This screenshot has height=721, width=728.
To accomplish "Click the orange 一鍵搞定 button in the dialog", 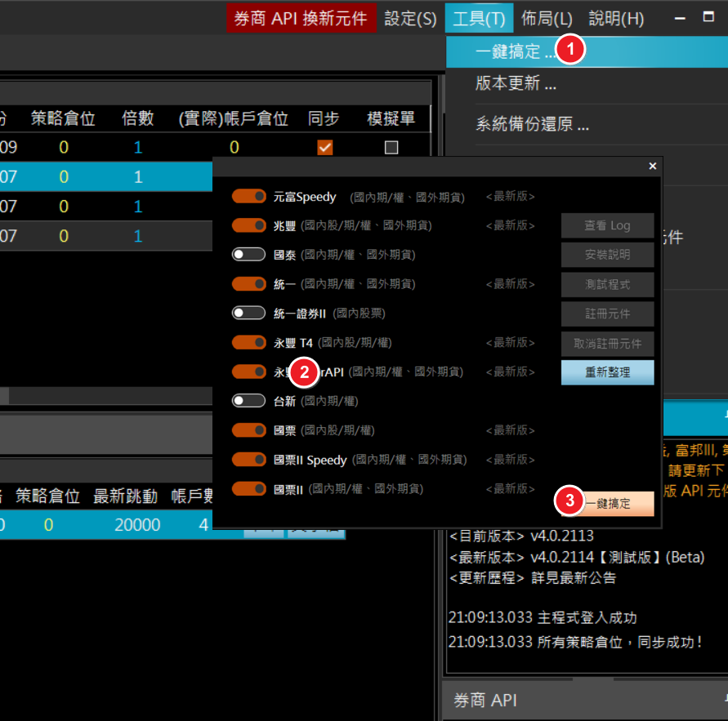I will coord(607,504).
